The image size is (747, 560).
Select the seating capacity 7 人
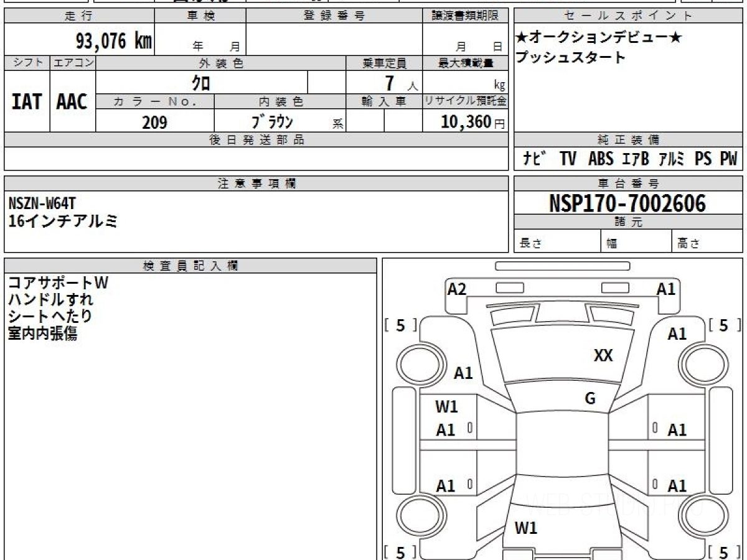[400, 83]
